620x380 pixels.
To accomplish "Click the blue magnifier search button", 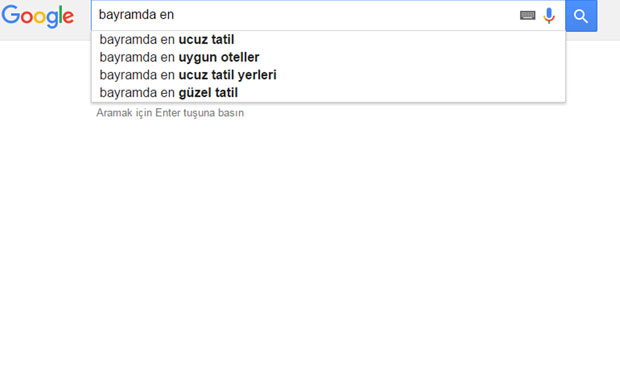I will [x=581, y=16].
